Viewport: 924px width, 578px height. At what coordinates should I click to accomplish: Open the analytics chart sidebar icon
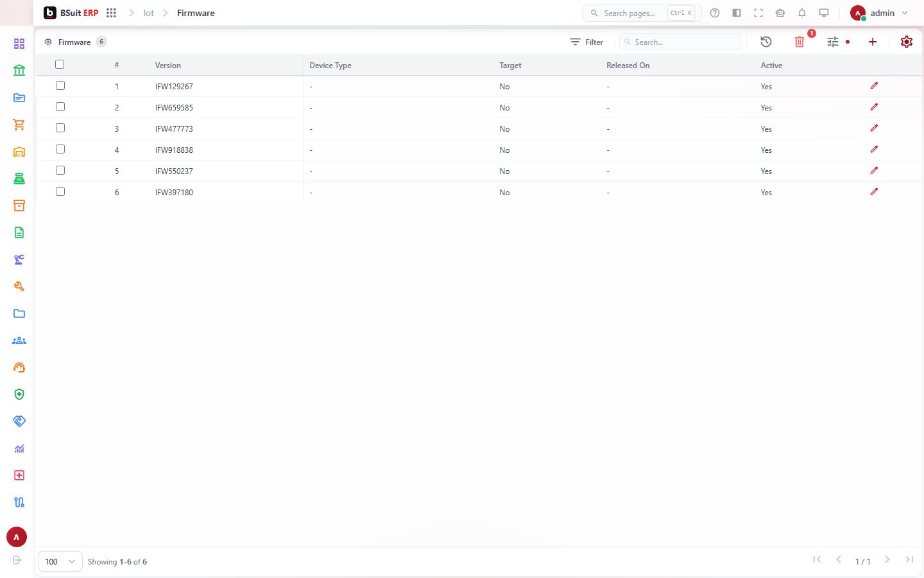click(x=19, y=448)
